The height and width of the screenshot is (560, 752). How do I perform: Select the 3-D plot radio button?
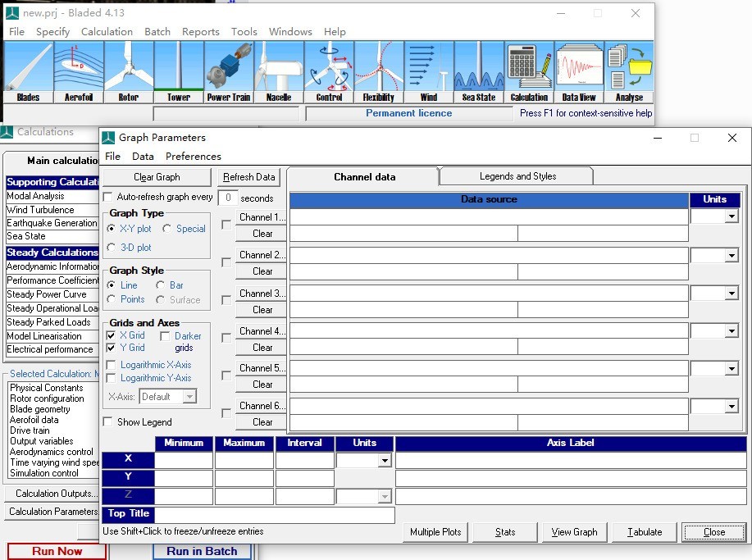click(112, 248)
